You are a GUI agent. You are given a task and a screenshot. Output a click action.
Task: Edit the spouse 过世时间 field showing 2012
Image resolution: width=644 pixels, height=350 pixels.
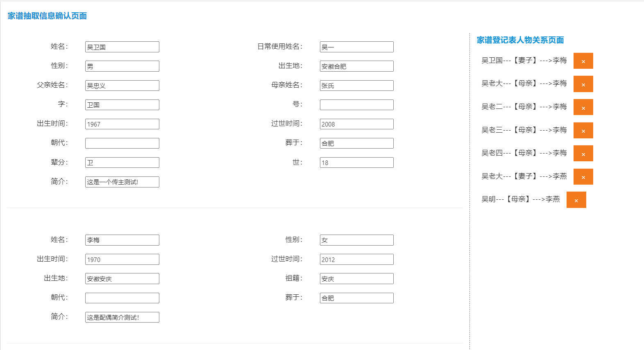(x=356, y=260)
